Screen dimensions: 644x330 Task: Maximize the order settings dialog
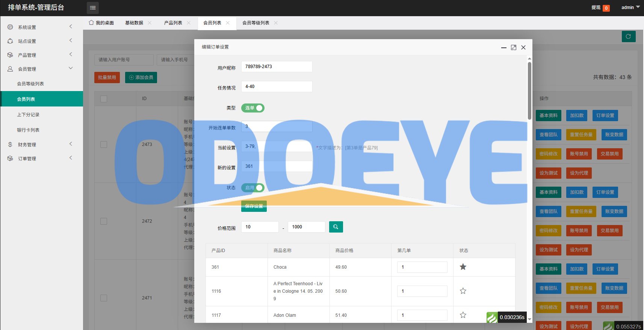click(x=514, y=47)
